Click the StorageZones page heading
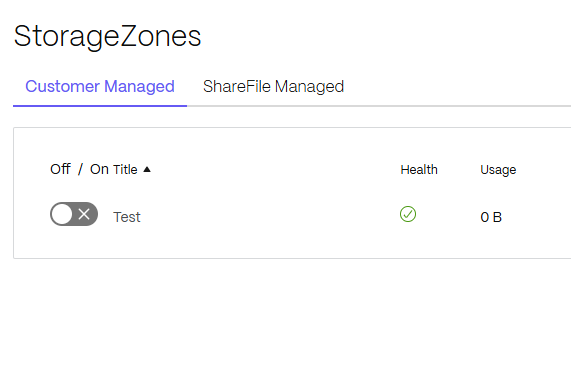571x374 pixels. 107,36
